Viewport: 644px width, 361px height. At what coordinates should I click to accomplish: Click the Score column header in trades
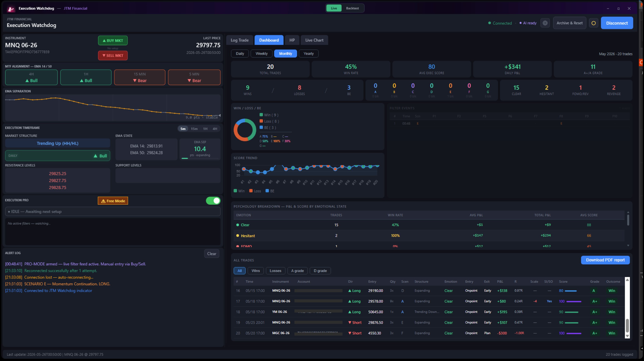563,281
